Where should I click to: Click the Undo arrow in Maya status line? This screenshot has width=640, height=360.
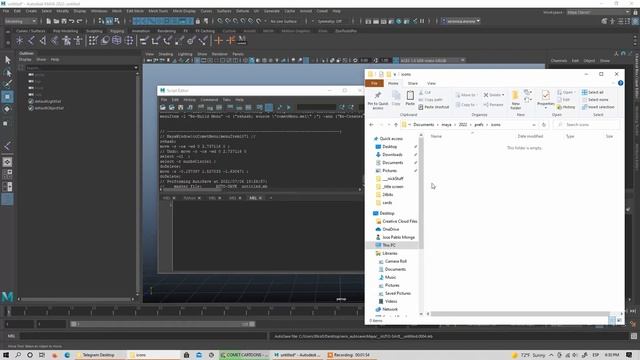(x=71, y=21)
